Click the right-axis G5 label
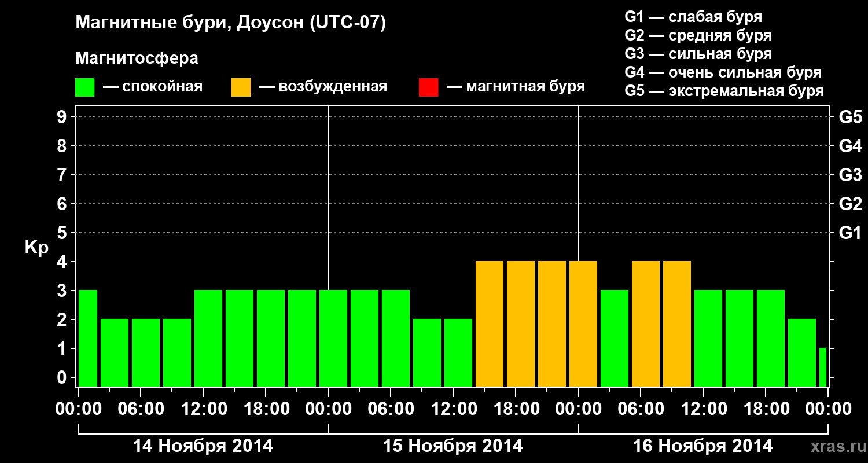868x463 pixels. tap(850, 117)
